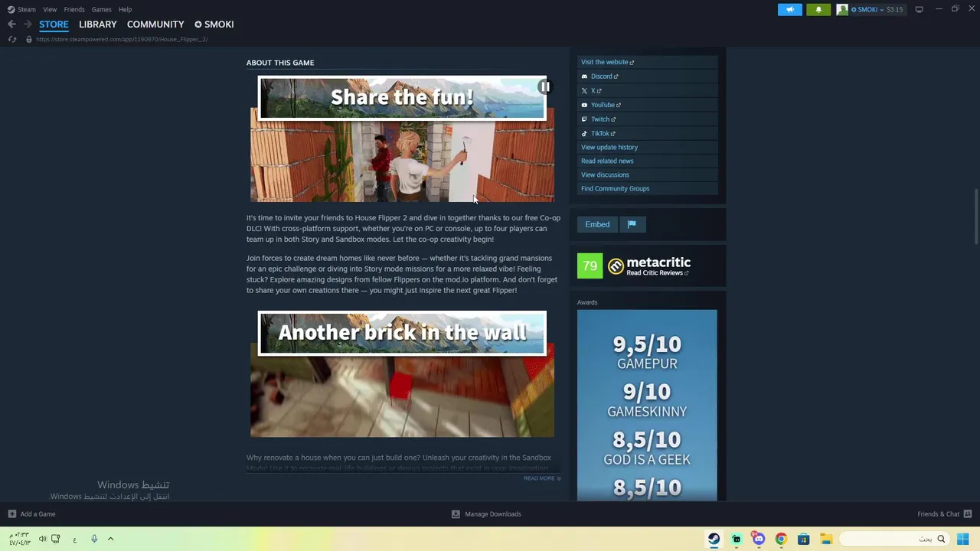Open Microsoft Store from the taskbar

coord(803,539)
